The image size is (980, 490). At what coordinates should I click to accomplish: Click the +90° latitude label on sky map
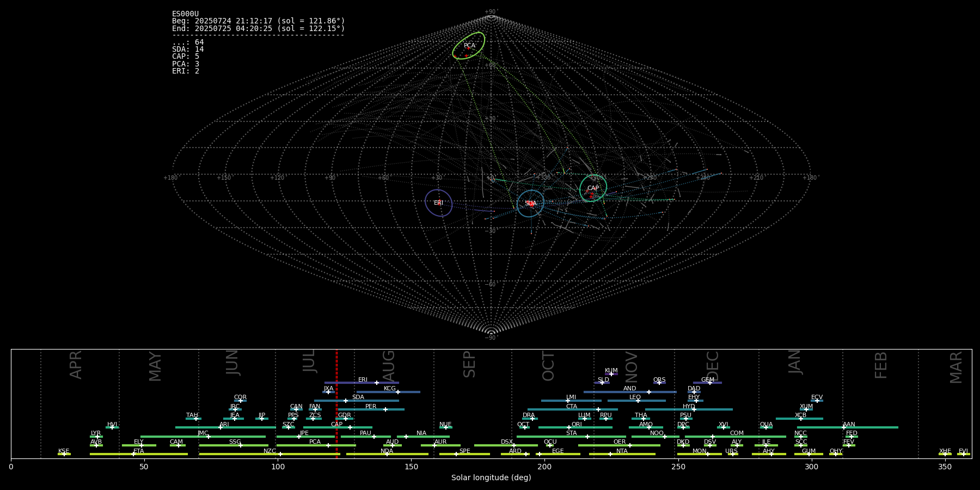tap(491, 12)
